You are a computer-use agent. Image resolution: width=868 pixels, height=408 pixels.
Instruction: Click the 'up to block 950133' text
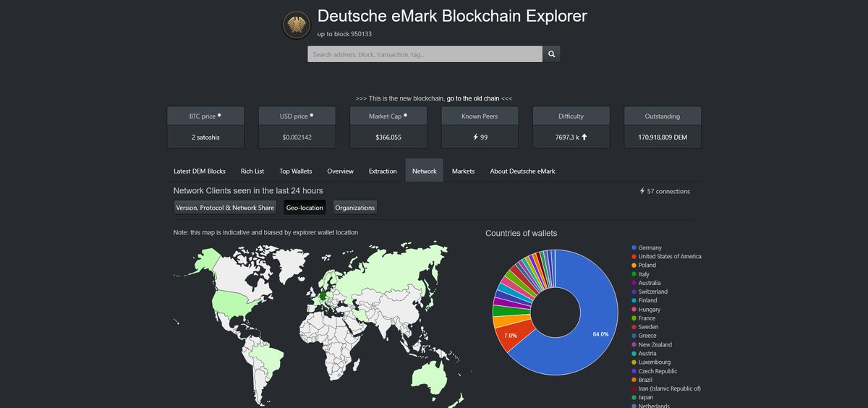click(x=345, y=34)
